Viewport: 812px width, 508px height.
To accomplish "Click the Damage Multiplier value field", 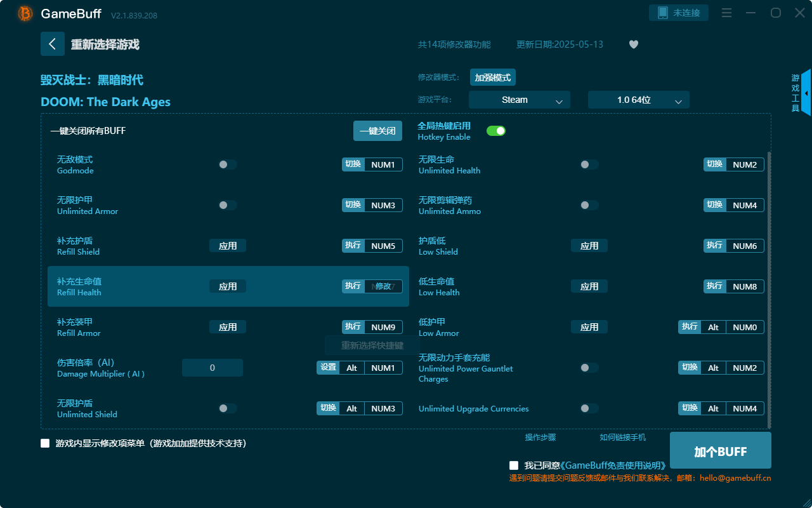I will 212,367.
